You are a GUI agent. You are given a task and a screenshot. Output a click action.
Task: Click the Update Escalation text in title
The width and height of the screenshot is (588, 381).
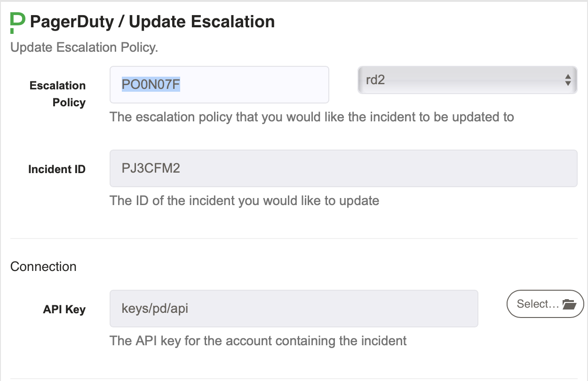click(x=202, y=22)
